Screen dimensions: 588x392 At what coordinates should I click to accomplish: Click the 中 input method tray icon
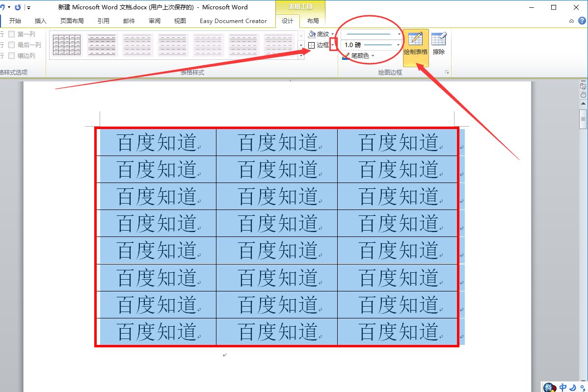(563, 388)
